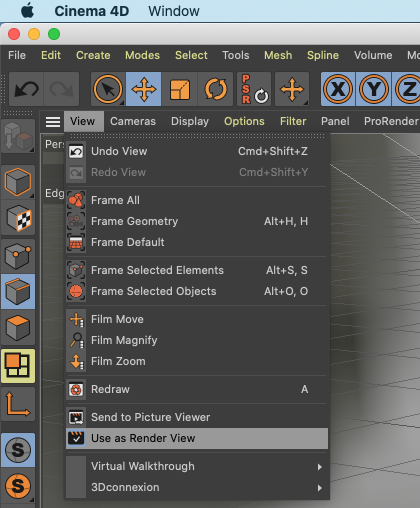Click the greyed-out Redo arrow in the top toolbar
This screenshot has width=420, height=508.
[x=61, y=89]
